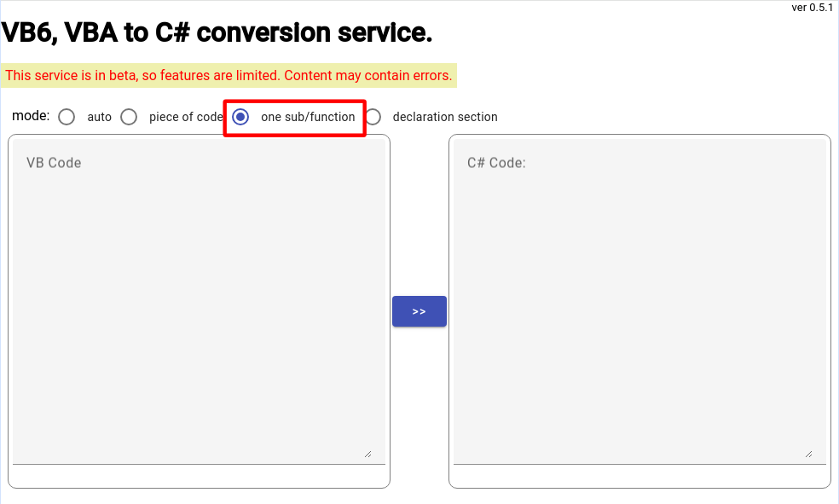Click the 'C# Code:' placeholder label

pos(496,163)
